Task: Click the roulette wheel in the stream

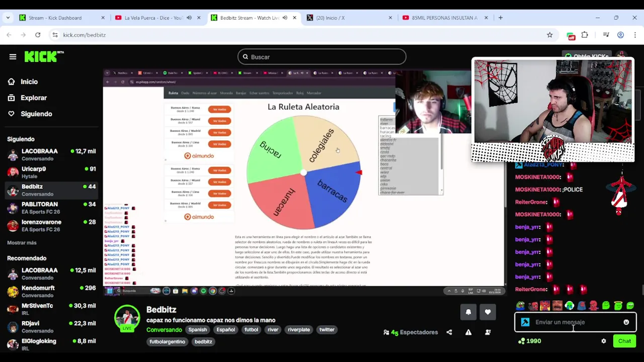Action: coord(303,172)
